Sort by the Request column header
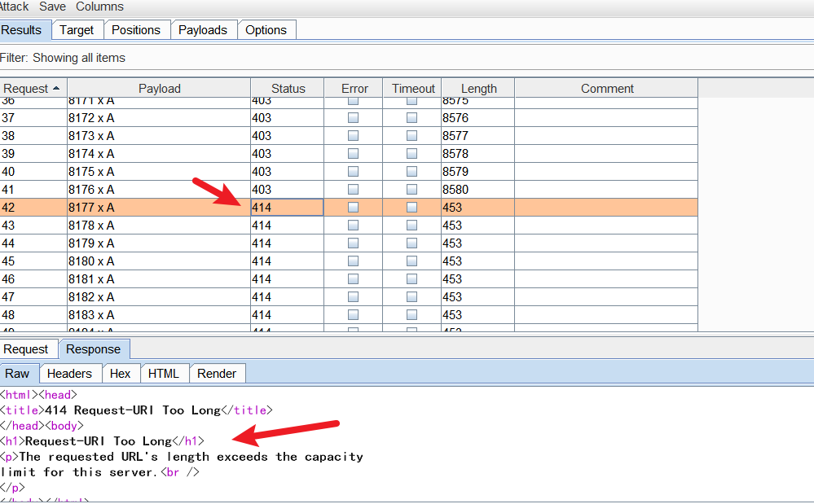Viewport: 814px width, 504px height. pos(33,89)
